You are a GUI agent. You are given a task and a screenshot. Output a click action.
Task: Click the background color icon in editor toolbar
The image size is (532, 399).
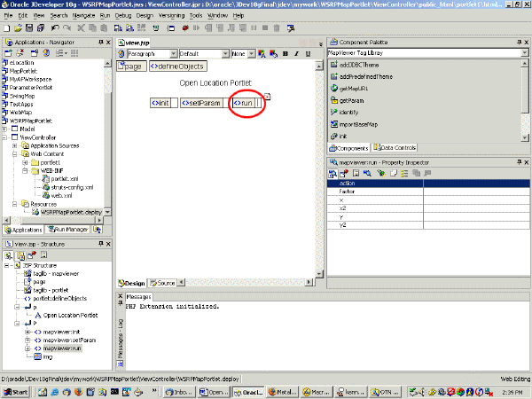point(273,53)
